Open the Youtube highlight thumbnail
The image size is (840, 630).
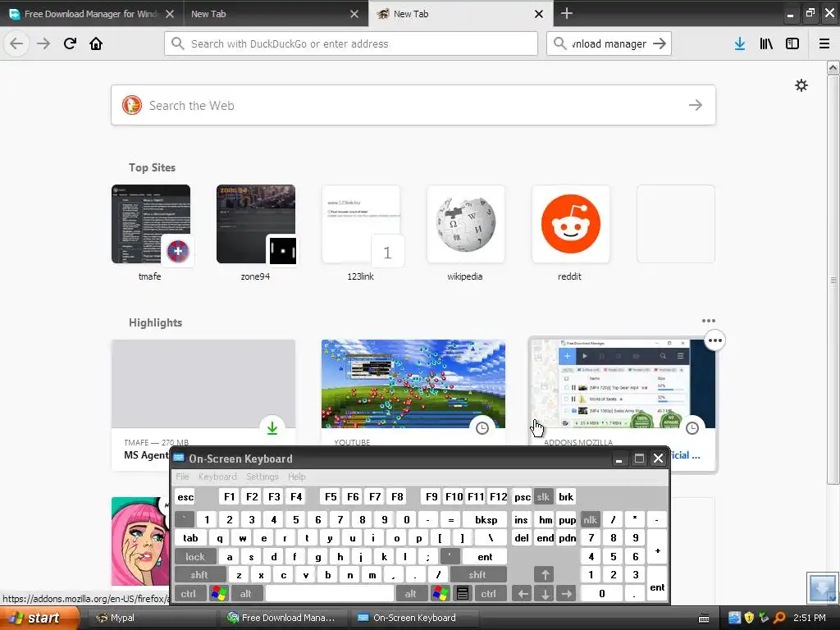click(x=413, y=384)
